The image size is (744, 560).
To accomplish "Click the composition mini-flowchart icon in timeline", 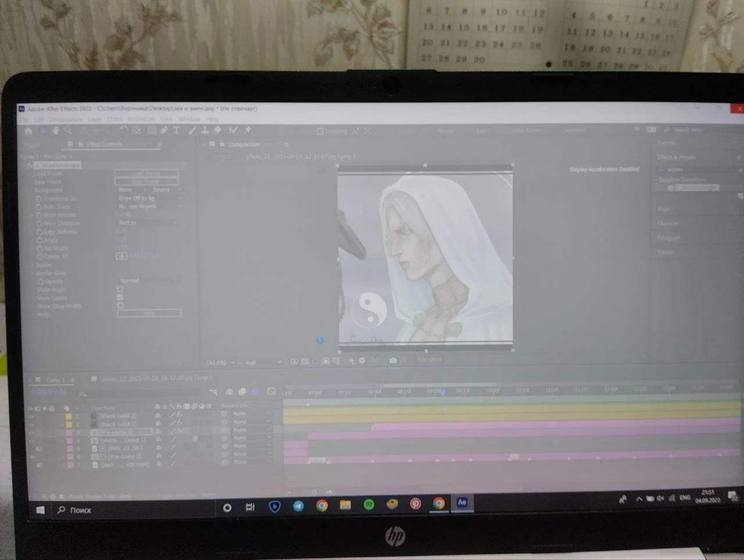I will (213, 392).
